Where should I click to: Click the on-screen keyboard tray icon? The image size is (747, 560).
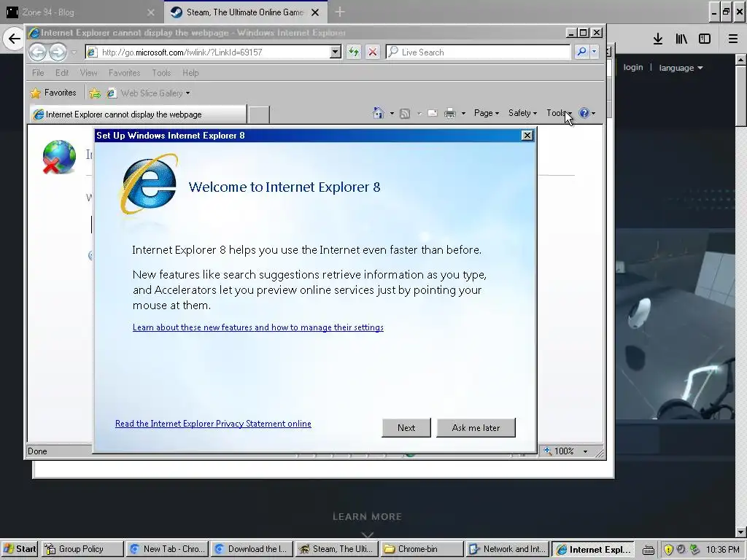648,550
